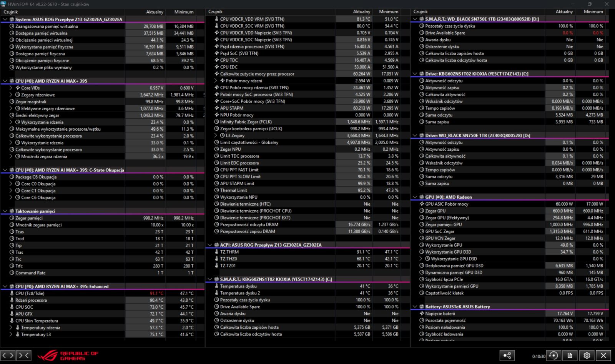Image resolution: width=615 pixels, height=364 pixels.
Task: Expand the Core VIDs row
Action: [11, 88]
